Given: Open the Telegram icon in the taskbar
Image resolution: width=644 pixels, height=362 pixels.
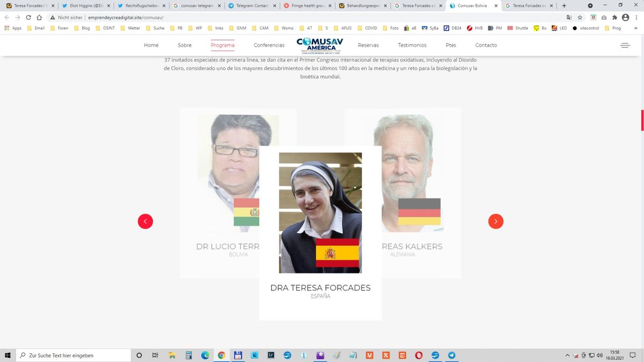Looking at the screenshot, I should tap(451, 355).
